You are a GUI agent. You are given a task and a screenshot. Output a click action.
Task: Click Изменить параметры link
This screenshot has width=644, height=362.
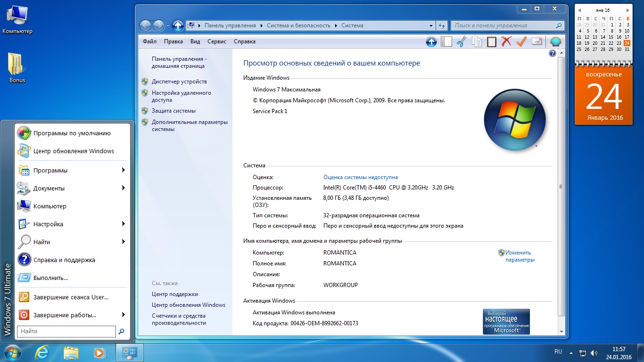tap(520, 256)
